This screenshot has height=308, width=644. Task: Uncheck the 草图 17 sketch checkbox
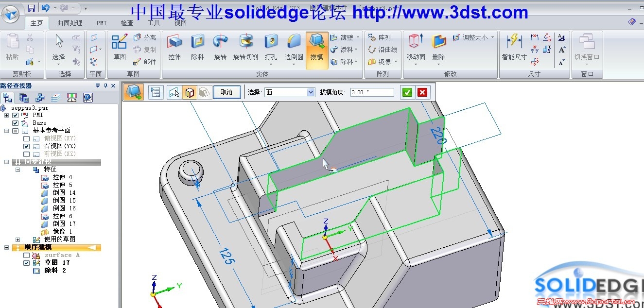click(26, 263)
